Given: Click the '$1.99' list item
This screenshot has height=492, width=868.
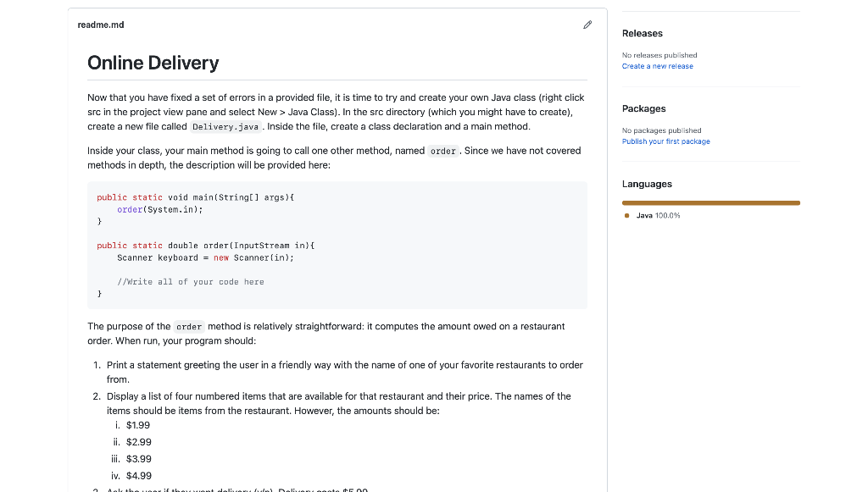Looking at the screenshot, I should pos(138,425).
